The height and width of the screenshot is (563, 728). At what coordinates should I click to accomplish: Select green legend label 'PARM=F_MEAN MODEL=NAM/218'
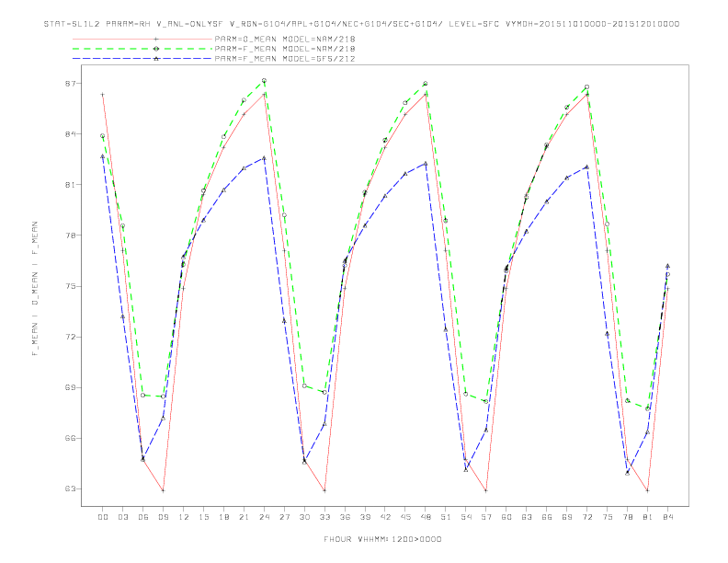[x=285, y=49]
